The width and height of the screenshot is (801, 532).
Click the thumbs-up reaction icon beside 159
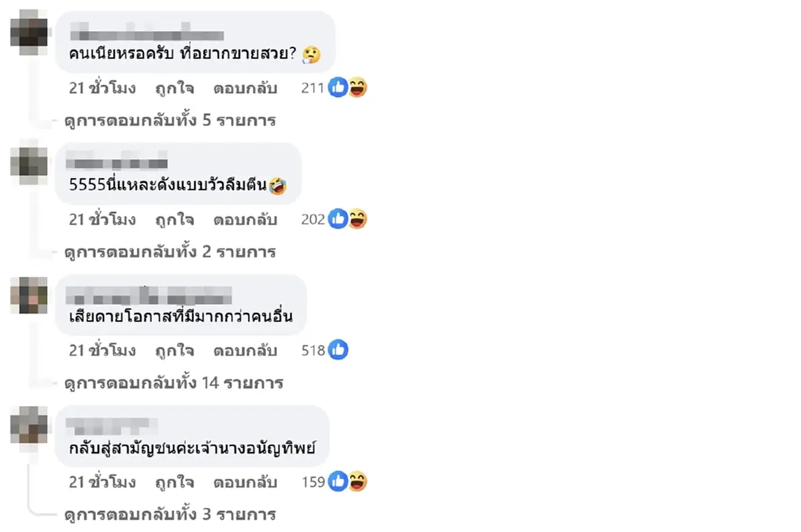(338, 481)
